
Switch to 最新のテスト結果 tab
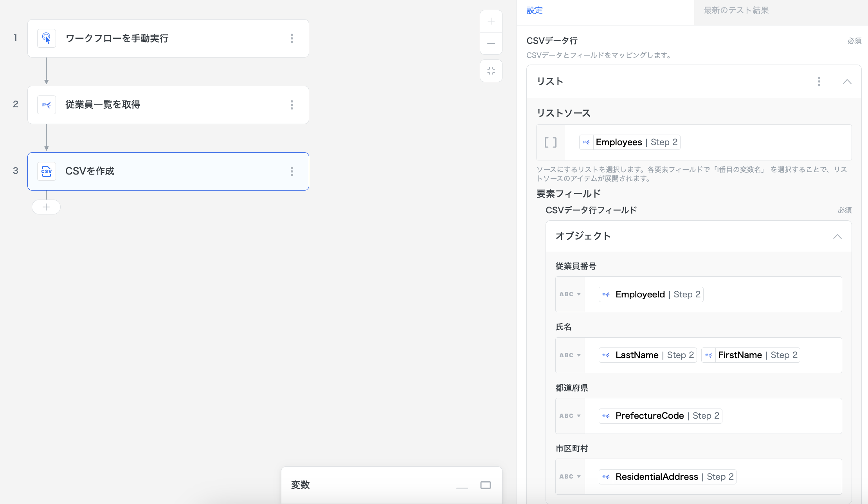[736, 11]
